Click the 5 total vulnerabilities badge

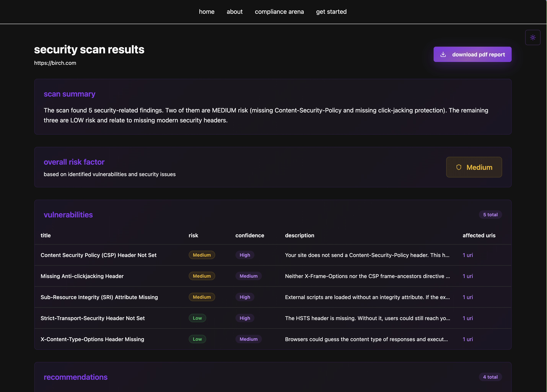(x=490, y=215)
